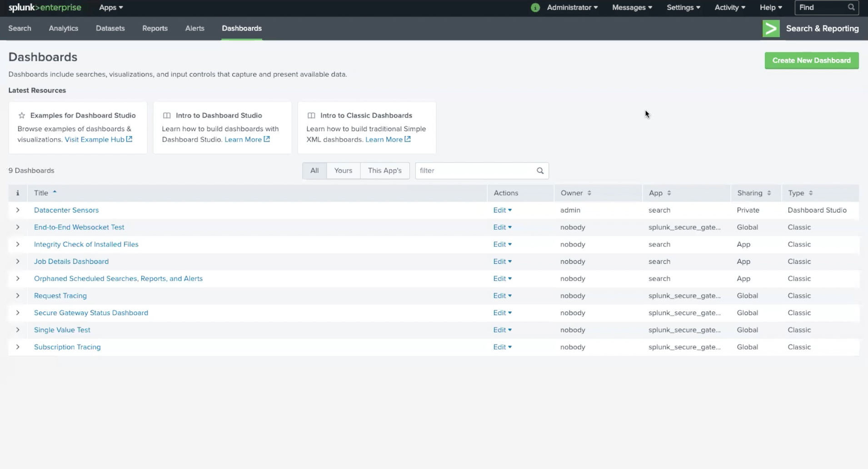Viewport: 868px width, 469px height.
Task: Select the This App's filter toggle
Action: [x=384, y=171]
